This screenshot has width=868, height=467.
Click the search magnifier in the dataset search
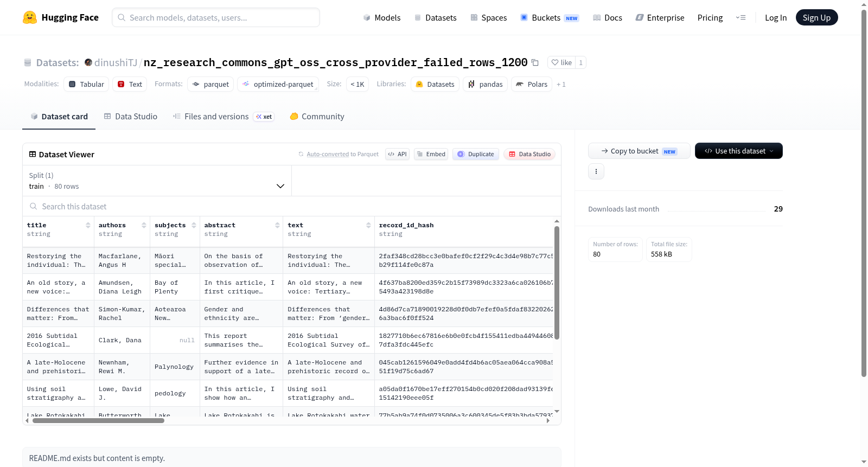pyautogui.click(x=34, y=206)
